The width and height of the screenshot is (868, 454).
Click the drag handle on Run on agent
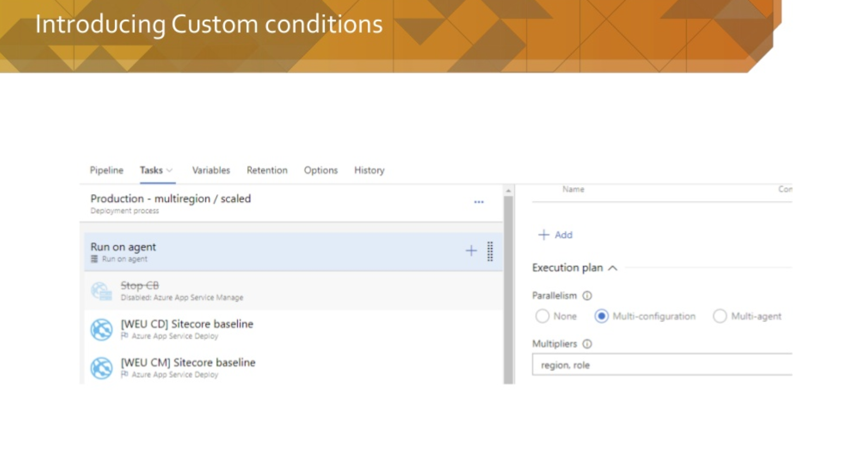[490, 251]
